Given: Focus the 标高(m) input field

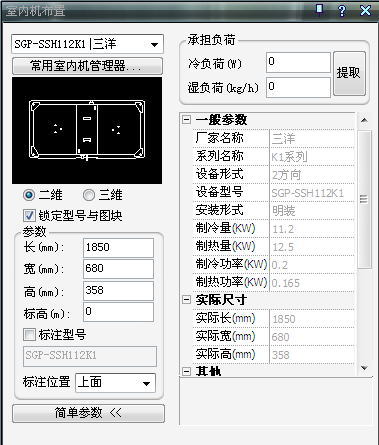Looking at the screenshot, I should pyautogui.click(x=118, y=312).
